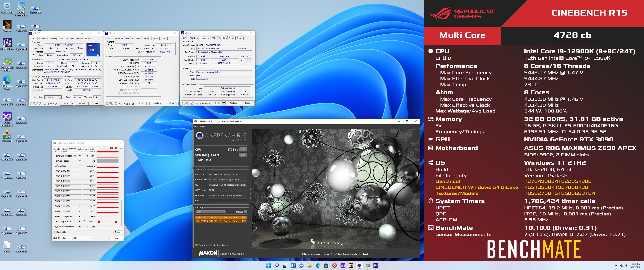Open the Chat app on taskbar
Screen dimensions: 644x270
coord(301,265)
